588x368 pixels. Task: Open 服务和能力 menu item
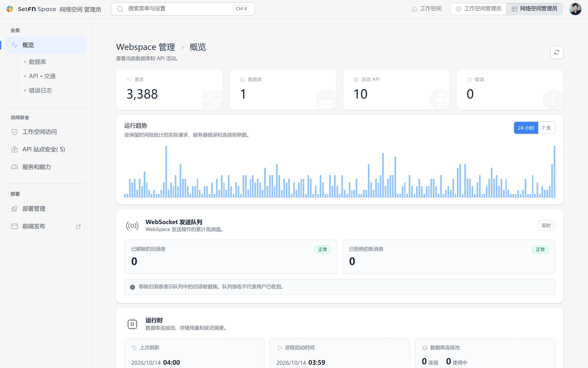[45, 167]
